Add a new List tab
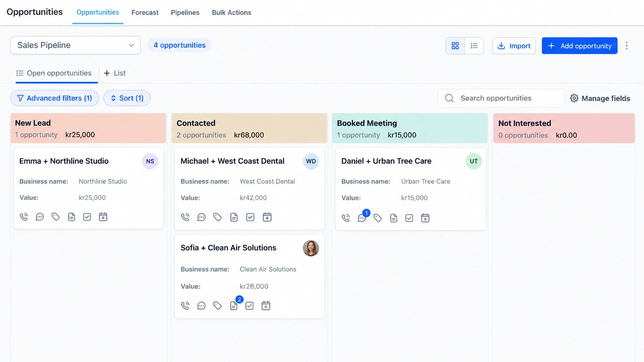The image size is (644, 362). (x=115, y=73)
